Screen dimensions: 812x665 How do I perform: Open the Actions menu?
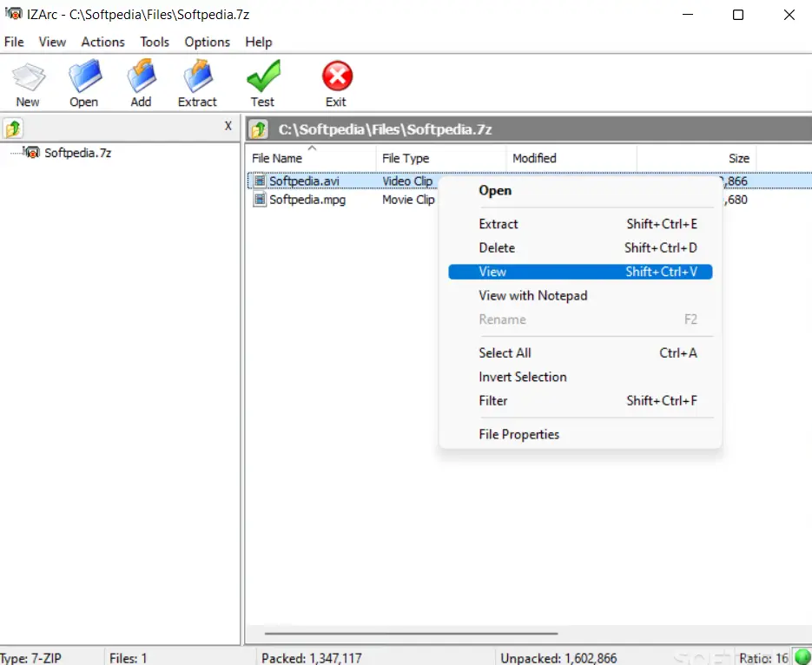pyautogui.click(x=102, y=42)
